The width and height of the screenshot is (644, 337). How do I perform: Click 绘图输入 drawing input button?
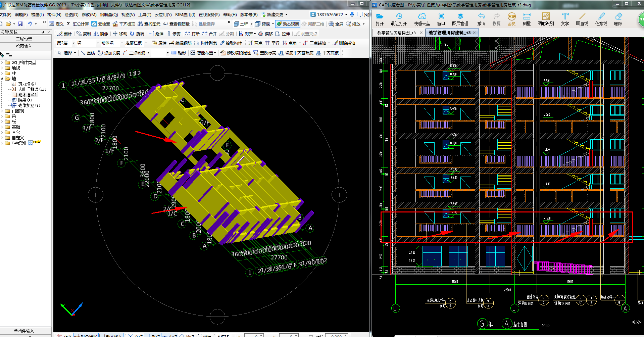pyautogui.click(x=24, y=46)
